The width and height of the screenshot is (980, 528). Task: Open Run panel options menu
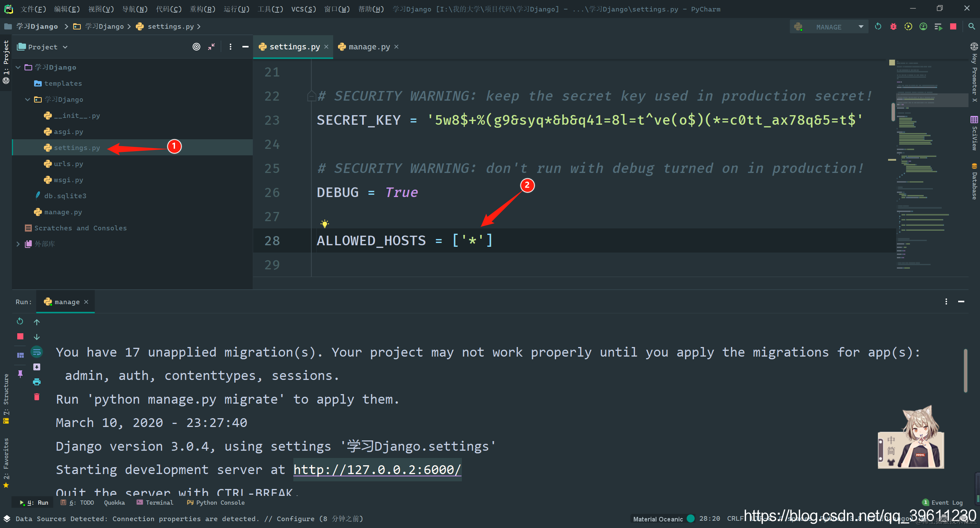click(946, 301)
